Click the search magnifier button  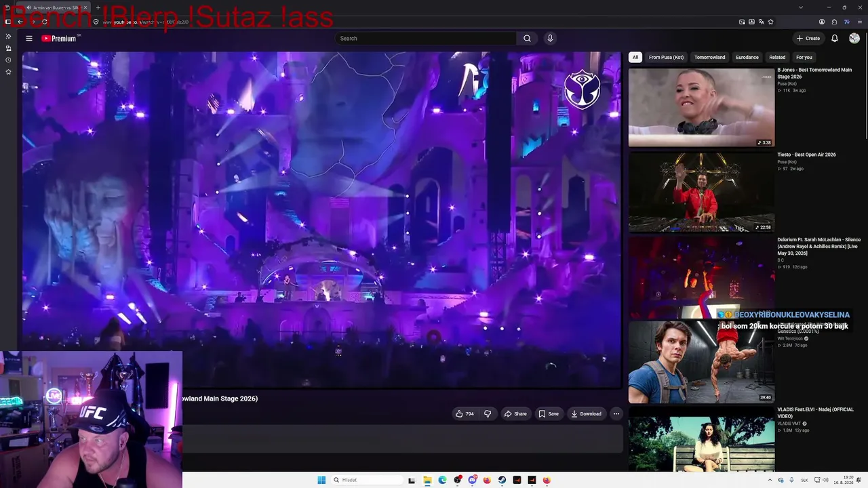[x=527, y=39]
